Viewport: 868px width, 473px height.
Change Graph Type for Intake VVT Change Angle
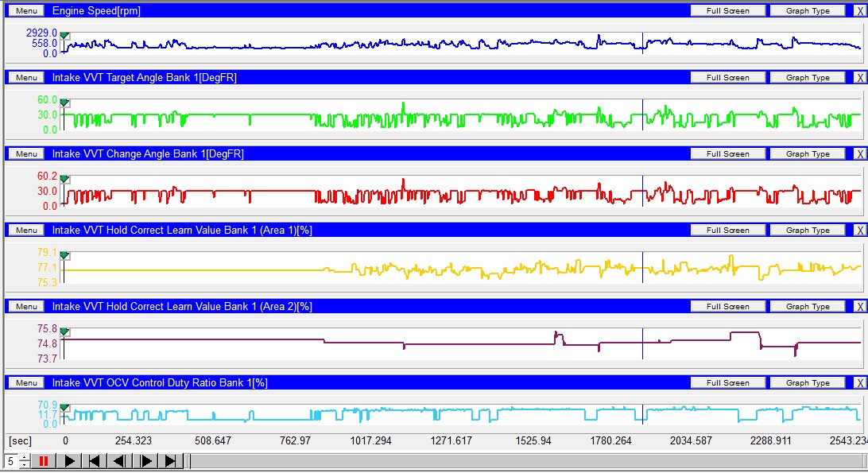click(808, 154)
